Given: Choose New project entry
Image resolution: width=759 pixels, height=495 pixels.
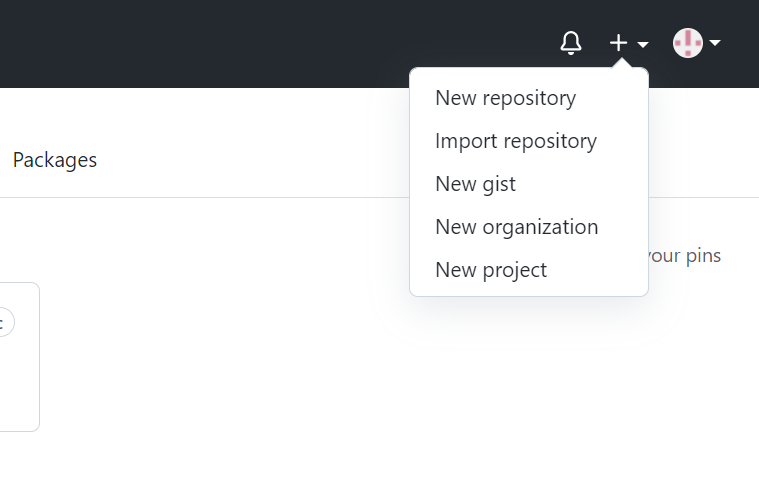Looking at the screenshot, I should 490,270.
